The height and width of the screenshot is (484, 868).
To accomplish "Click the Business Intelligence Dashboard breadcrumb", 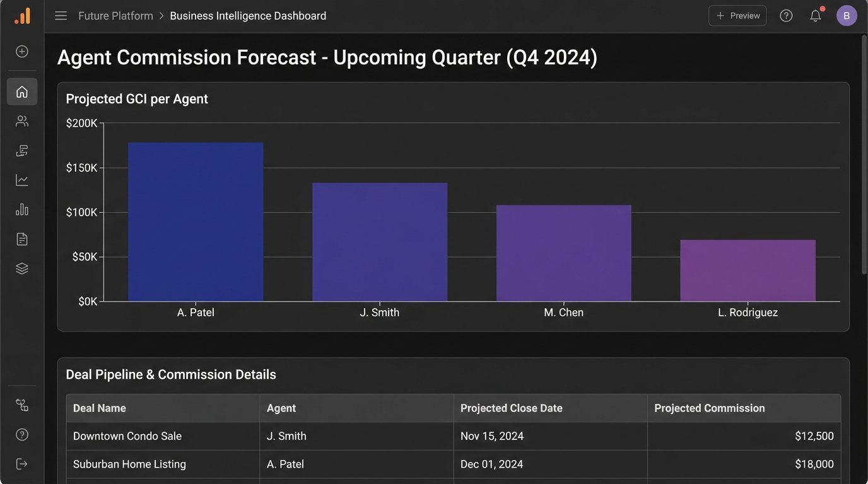I will click(248, 15).
